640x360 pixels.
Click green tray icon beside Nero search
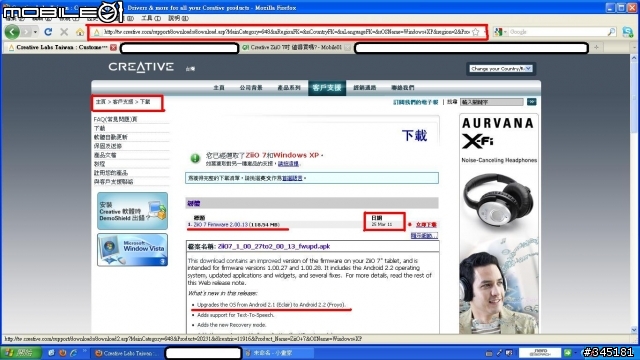tap(568, 353)
